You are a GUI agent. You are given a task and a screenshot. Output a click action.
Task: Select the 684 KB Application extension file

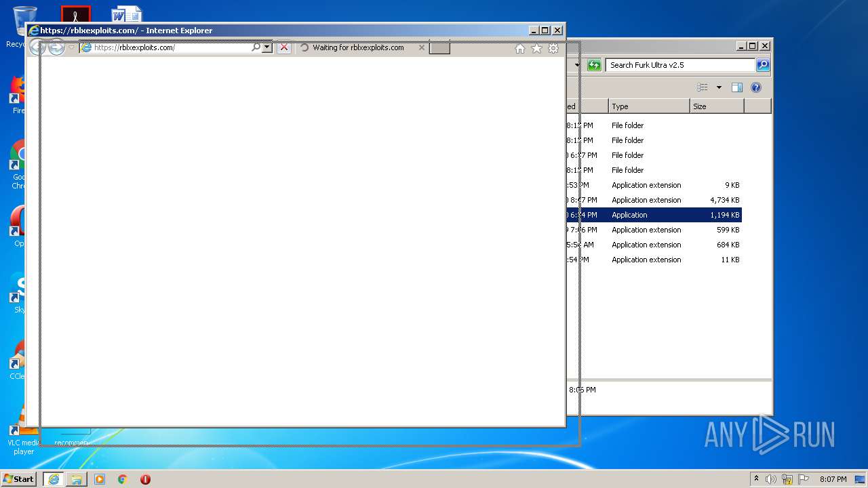point(654,245)
